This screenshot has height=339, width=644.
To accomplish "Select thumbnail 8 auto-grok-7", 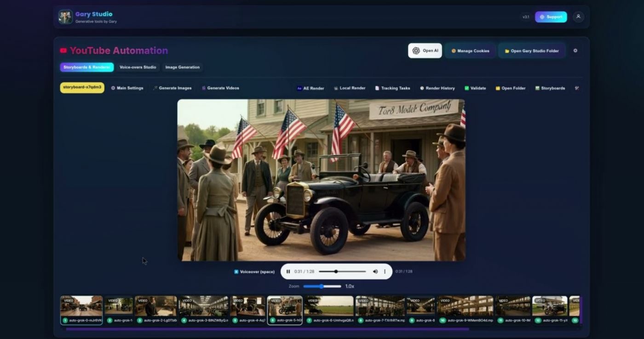I will [380, 310].
